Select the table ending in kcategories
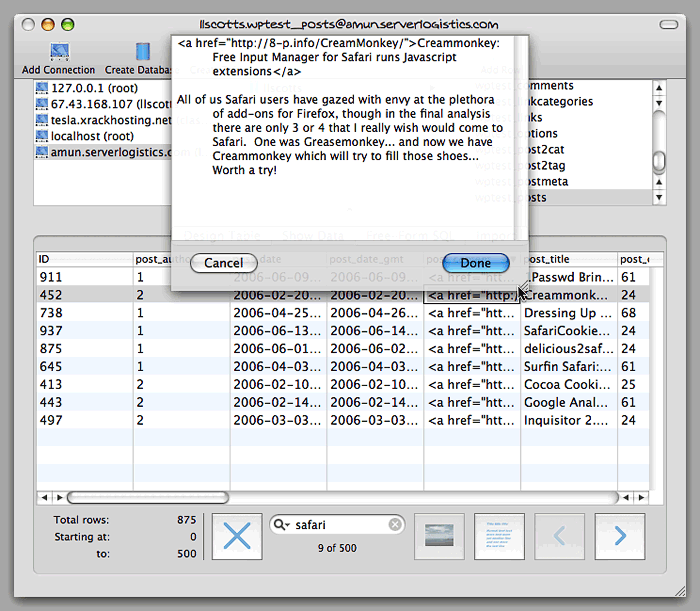 (x=590, y=101)
